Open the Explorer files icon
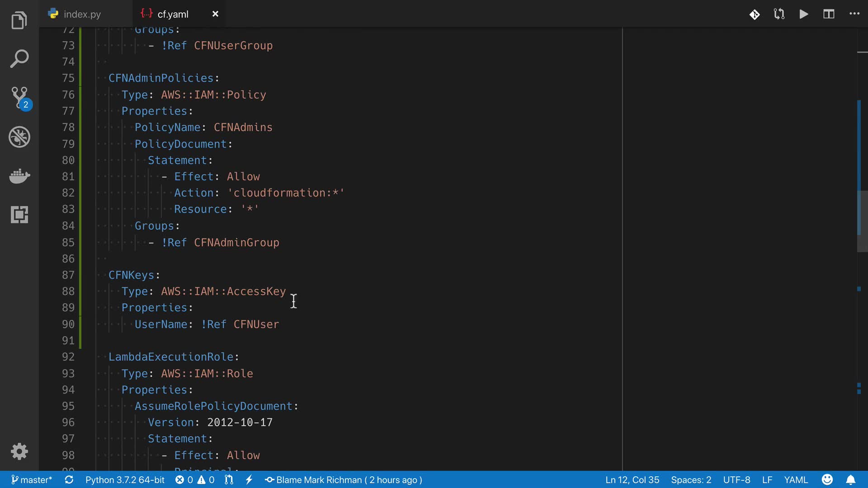 pyautogui.click(x=19, y=21)
